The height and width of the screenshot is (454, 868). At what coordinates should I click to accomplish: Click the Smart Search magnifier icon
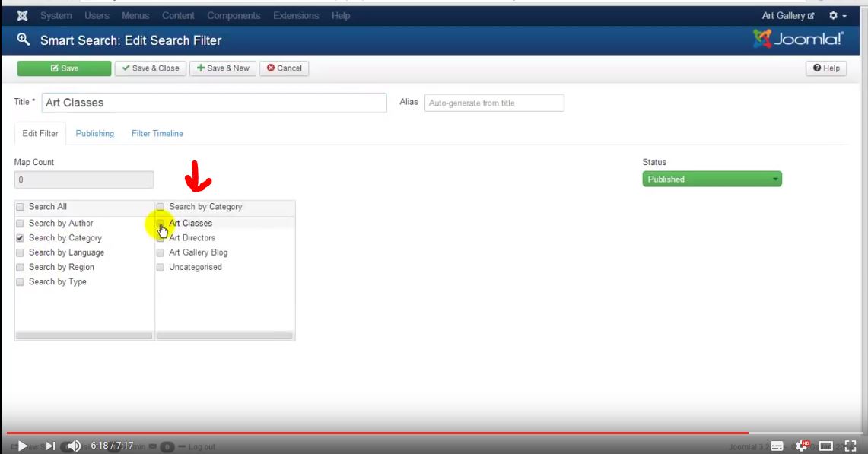(22, 39)
